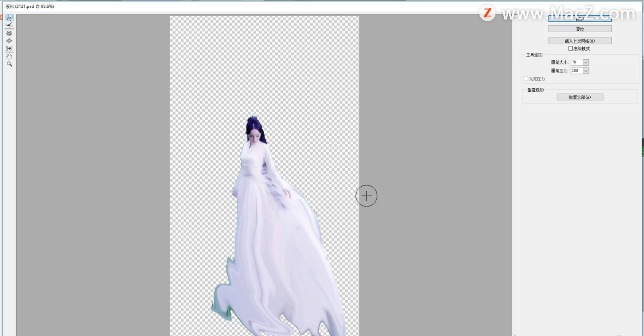This screenshot has height=336, width=644.
Task: Click the 重建选项 group label
Action: (535, 90)
